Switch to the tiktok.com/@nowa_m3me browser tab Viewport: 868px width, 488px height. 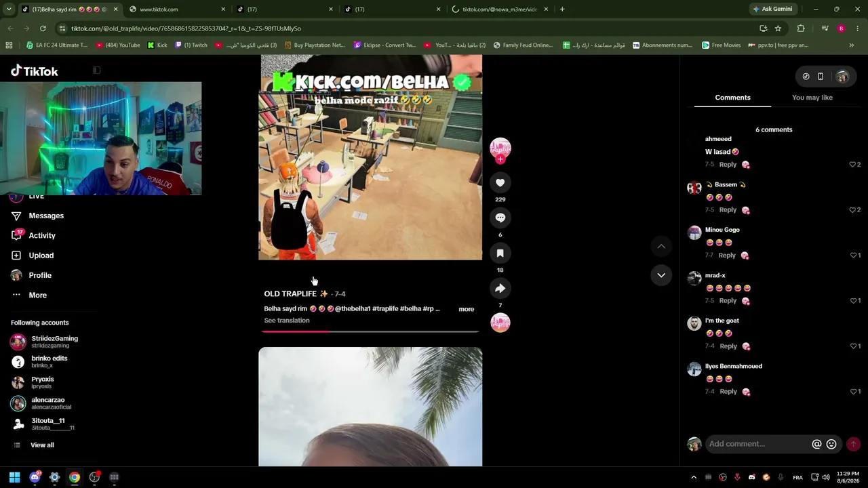click(502, 9)
